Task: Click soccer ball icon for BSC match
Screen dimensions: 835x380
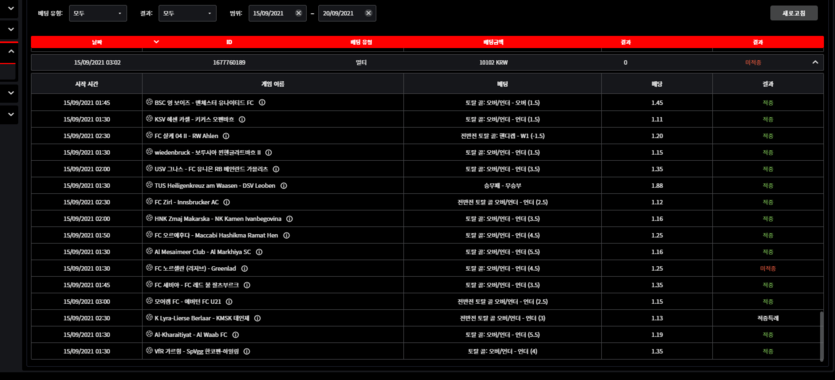Action: 150,103
